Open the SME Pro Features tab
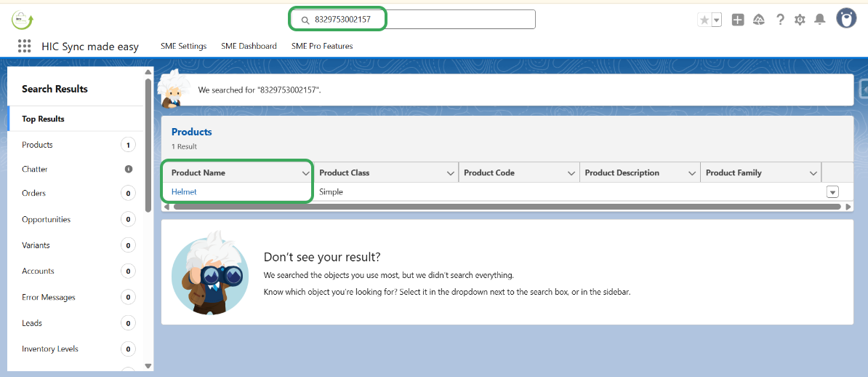This screenshot has width=868, height=377. tap(321, 46)
